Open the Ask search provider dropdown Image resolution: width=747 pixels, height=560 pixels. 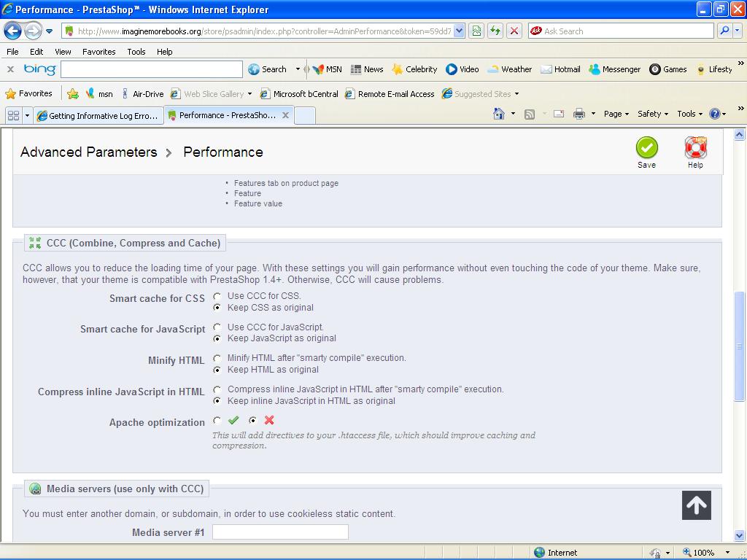[738, 31]
